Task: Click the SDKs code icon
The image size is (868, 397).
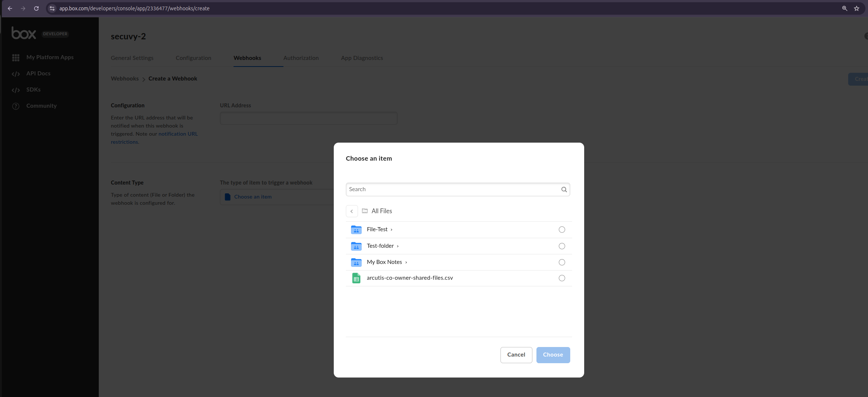Action: click(16, 90)
